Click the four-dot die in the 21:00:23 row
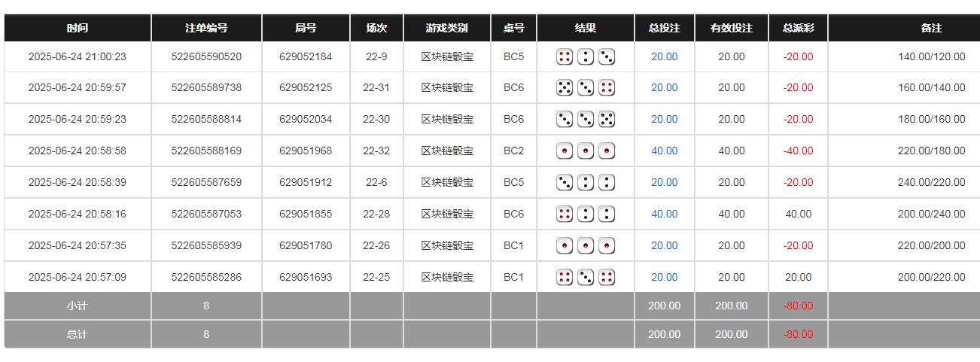This screenshot has height=362, width=980. (x=565, y=56)
